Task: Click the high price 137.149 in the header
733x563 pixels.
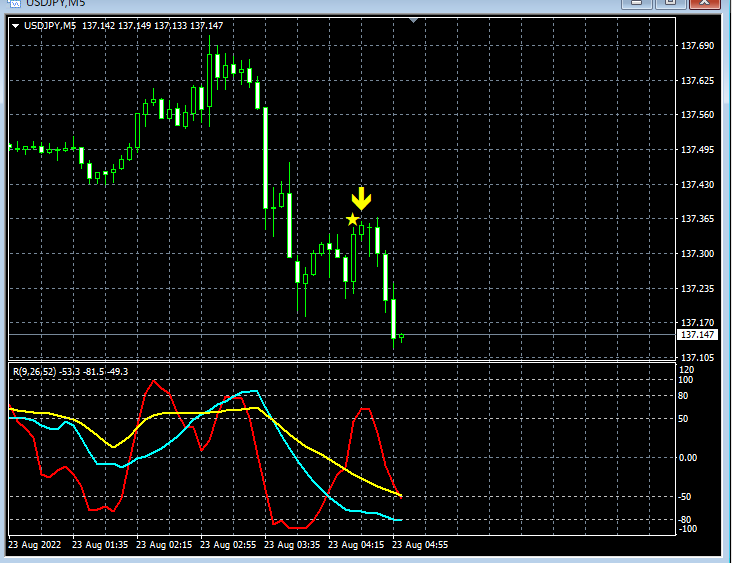Action: 135,26
